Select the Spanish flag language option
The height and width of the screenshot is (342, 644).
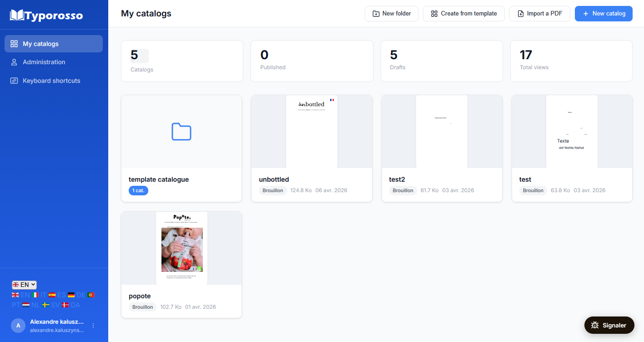pos(52,295)
